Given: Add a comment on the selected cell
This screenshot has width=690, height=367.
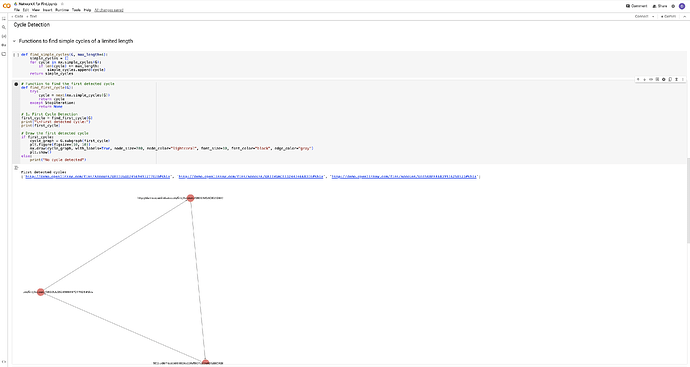Looking at the screenshot, I should point(657,79).
